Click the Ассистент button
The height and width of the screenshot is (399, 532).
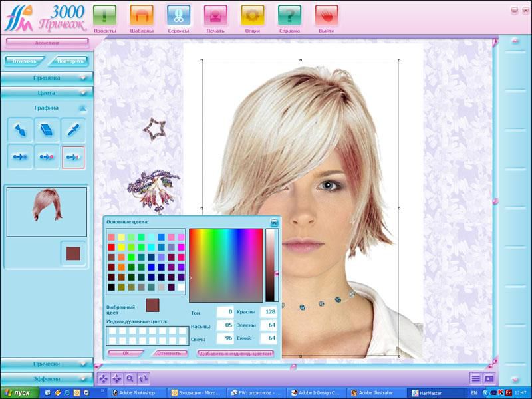[x=47, y=42]
